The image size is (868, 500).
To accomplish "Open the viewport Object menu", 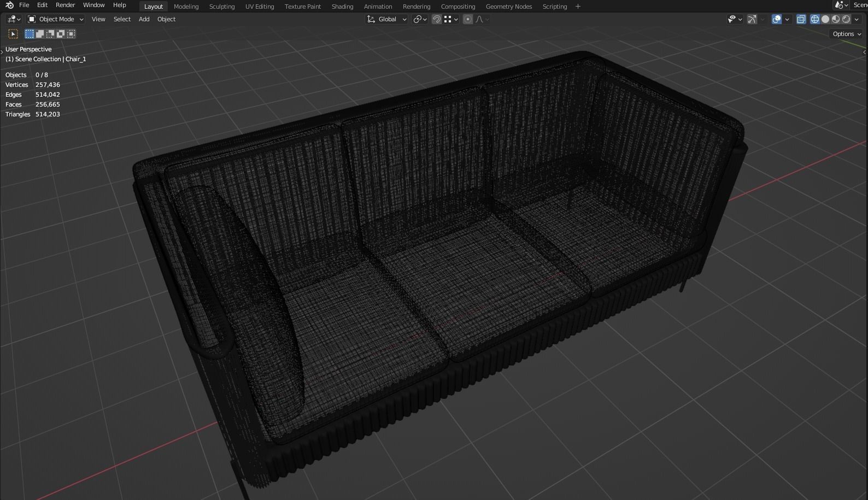I will point(166,19).
